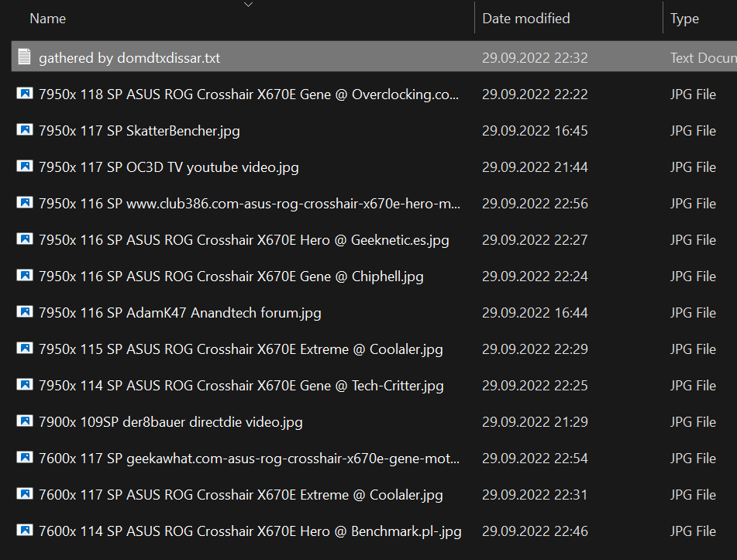
Task: Click the text document icon for gathered by domdtxdissar.txt
Action: pos(25,57)
